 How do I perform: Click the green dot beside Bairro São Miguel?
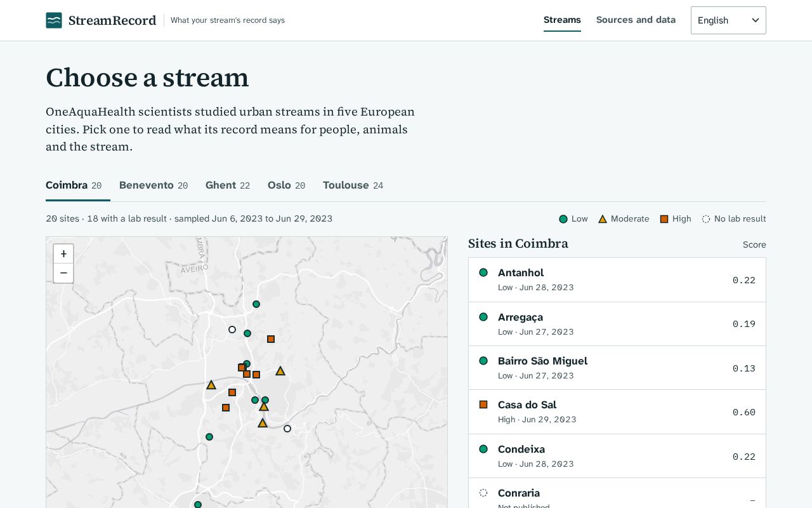[x=483, y=361]
